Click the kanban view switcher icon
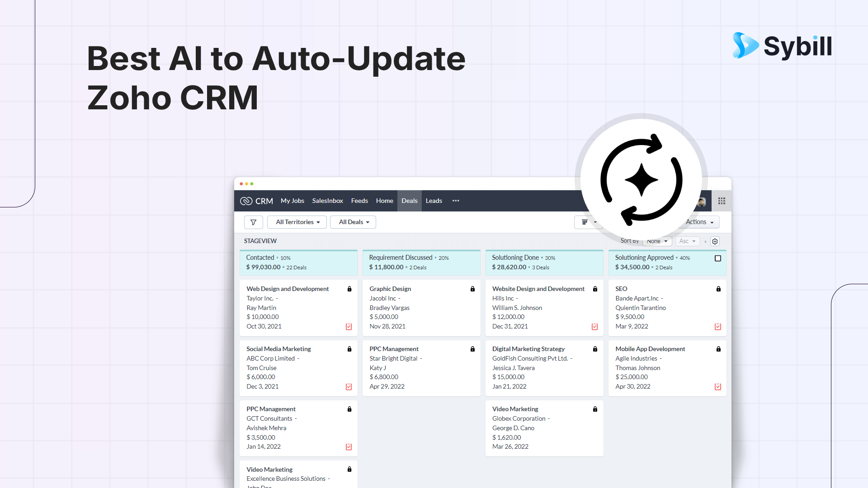 click(585, 222)
